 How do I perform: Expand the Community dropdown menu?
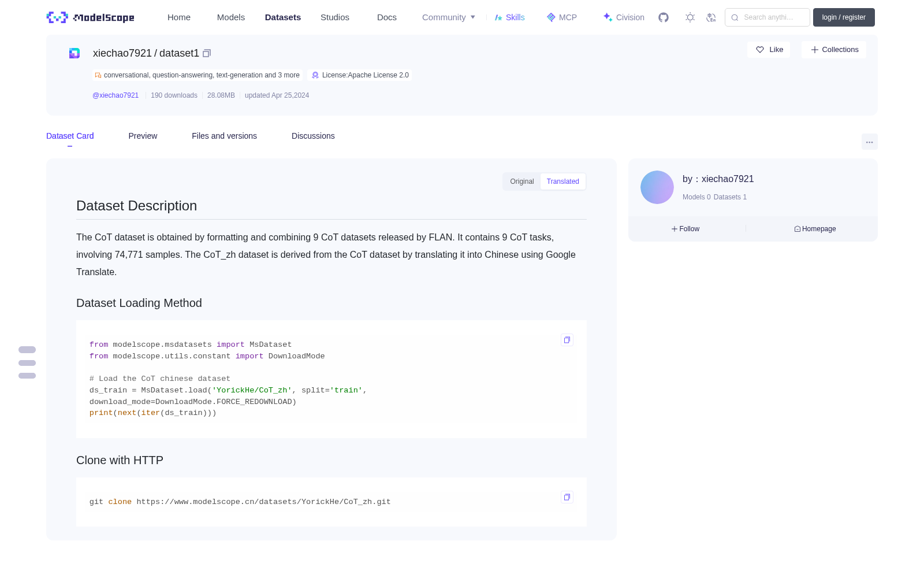click(x=449, y=17)
